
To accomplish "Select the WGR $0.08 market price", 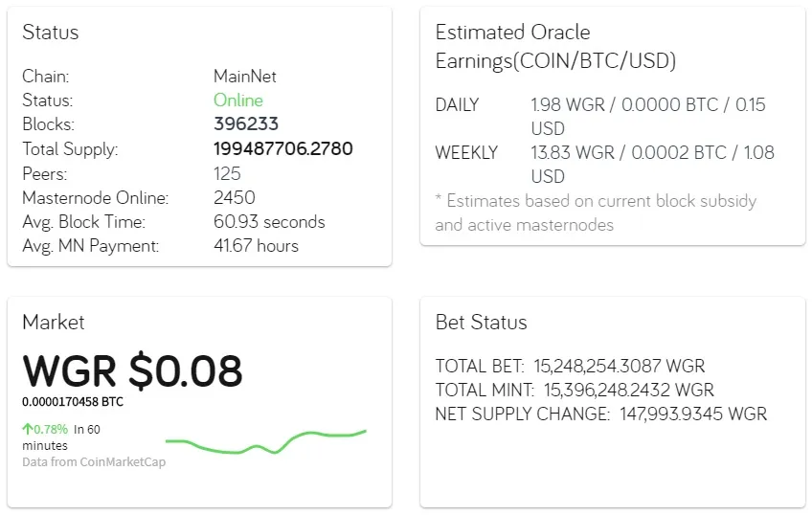I will click(x=132, y=370).
